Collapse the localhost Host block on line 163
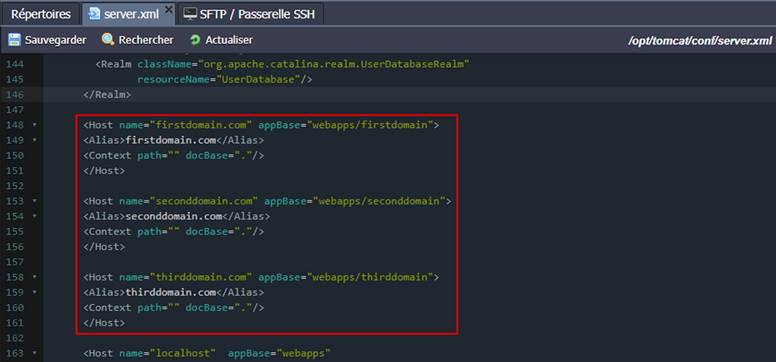 coord(35,353)
